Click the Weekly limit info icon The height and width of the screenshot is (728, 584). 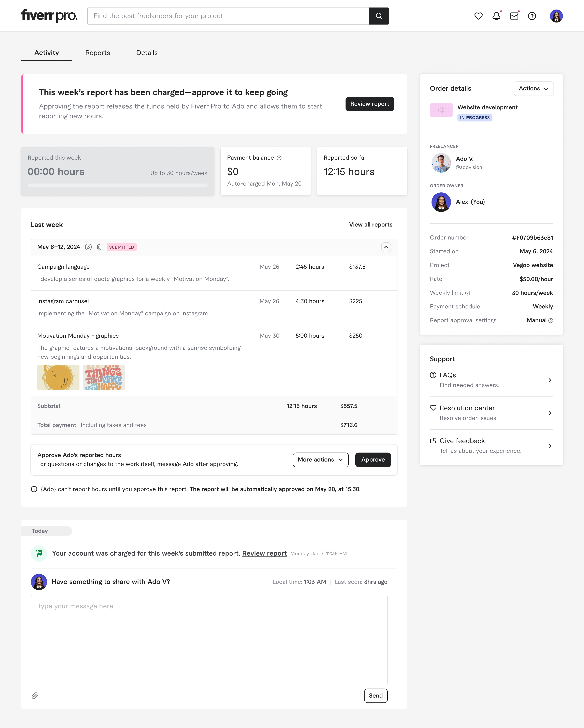468,293
